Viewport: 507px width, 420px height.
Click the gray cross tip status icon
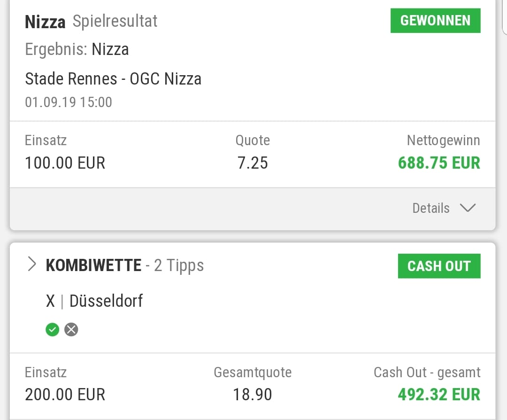pyautogui.click(x=71, y=330)
